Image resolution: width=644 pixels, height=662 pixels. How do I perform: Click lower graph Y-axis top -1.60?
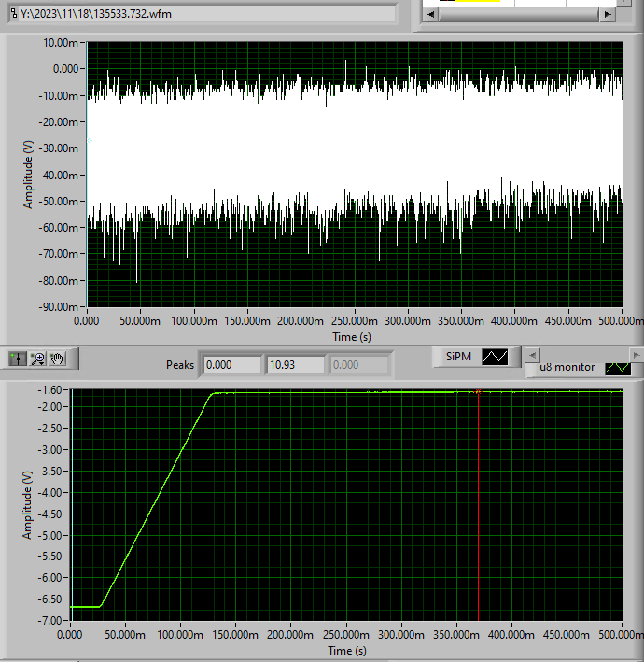pos(49,390)
